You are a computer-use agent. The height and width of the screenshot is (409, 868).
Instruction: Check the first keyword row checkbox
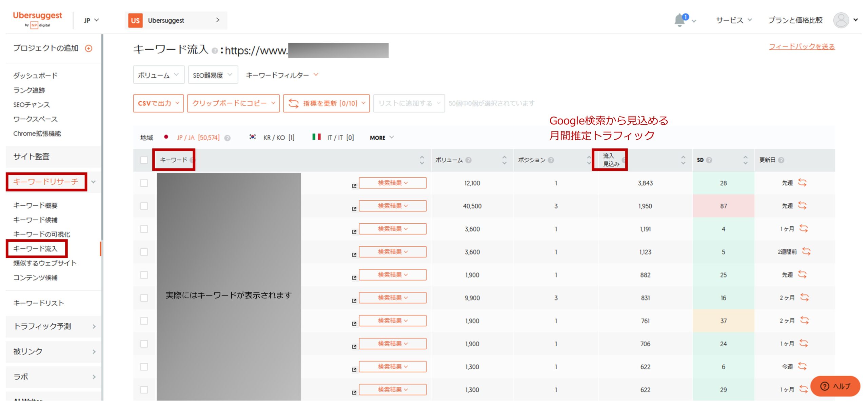pyautogui.click(x=144, y=183)
